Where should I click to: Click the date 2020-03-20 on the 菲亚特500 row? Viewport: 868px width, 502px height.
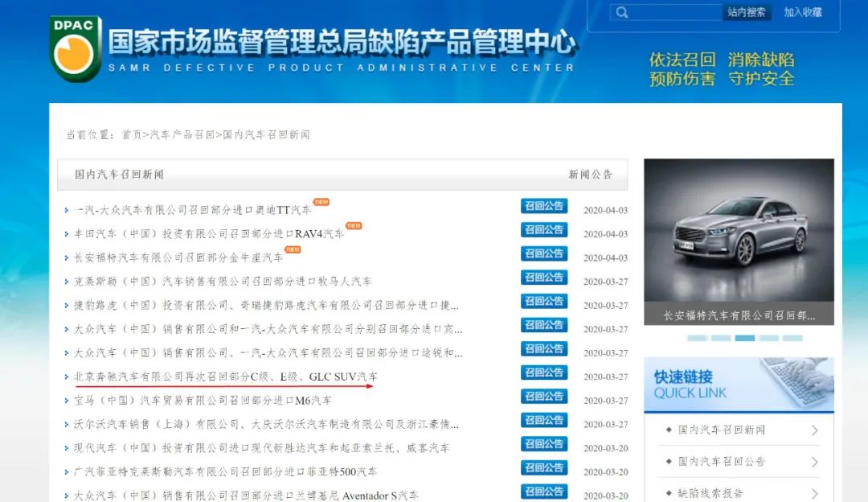(606, 472)
